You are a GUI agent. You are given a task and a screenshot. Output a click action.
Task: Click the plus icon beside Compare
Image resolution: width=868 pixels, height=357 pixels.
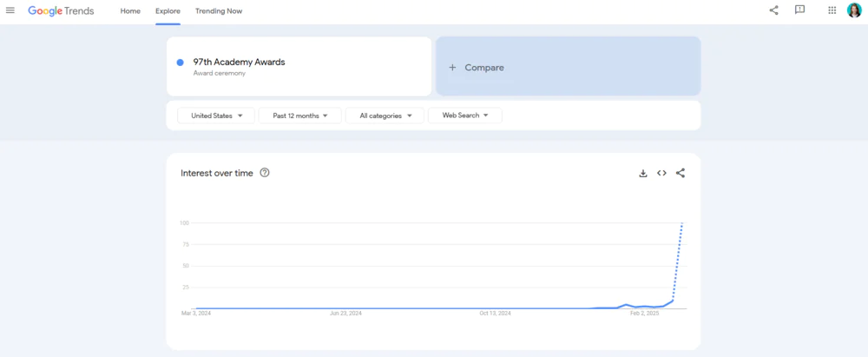(452, 68)
